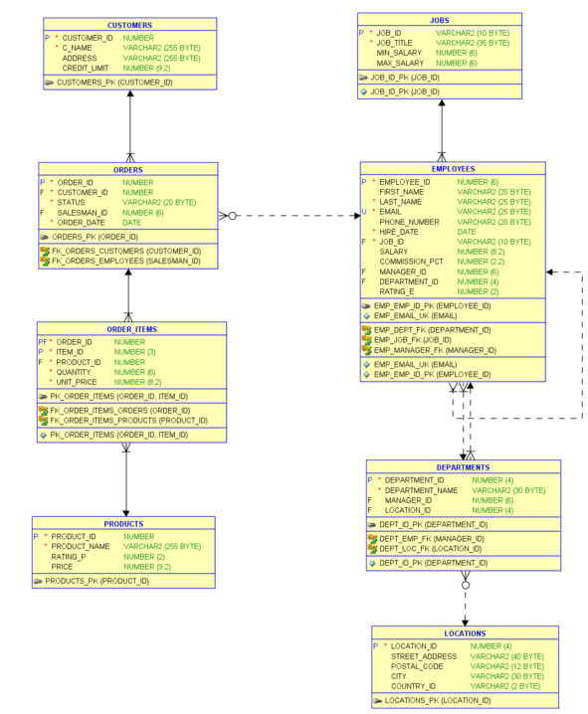This screenshot has height=714, width=588.
Task: Select the EMPLOYEES table header
Action: pyautogui.click(x=453, y=169)
